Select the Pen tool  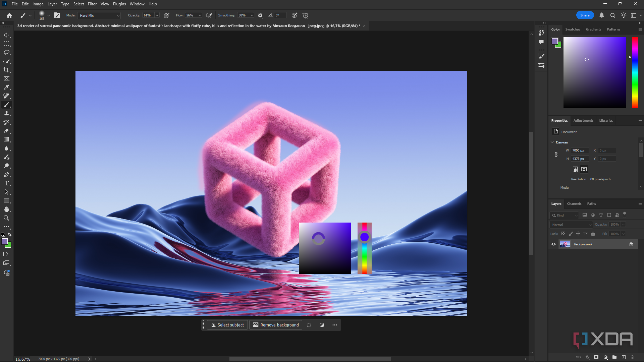[6, 175]
